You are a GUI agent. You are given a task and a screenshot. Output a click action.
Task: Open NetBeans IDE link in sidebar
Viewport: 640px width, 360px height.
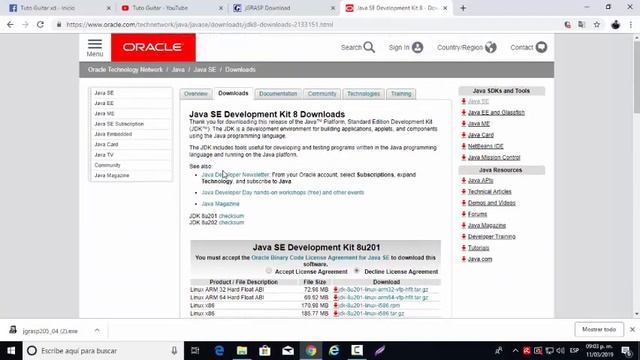click(485, 146)
